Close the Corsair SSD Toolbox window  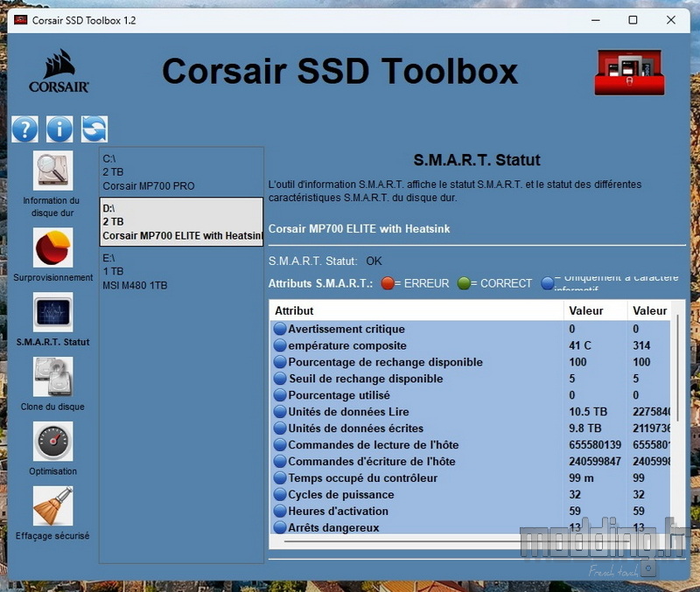670,20
